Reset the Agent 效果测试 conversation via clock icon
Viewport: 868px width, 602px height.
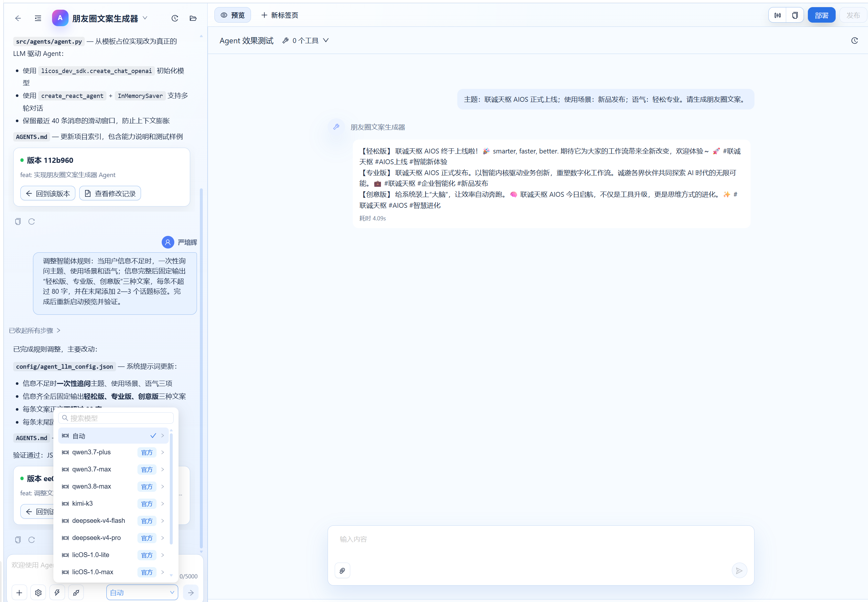854,40
